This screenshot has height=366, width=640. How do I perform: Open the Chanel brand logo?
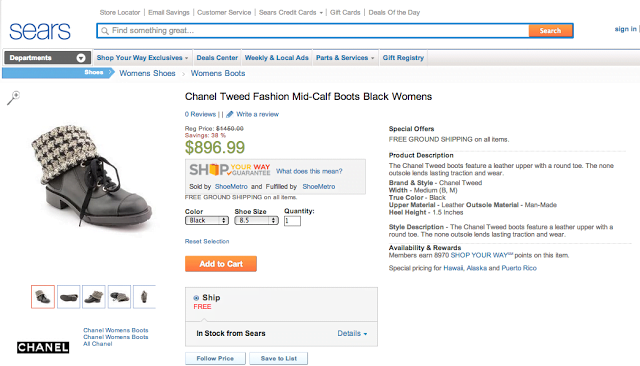pyautogui.click(x=43, y=347)
